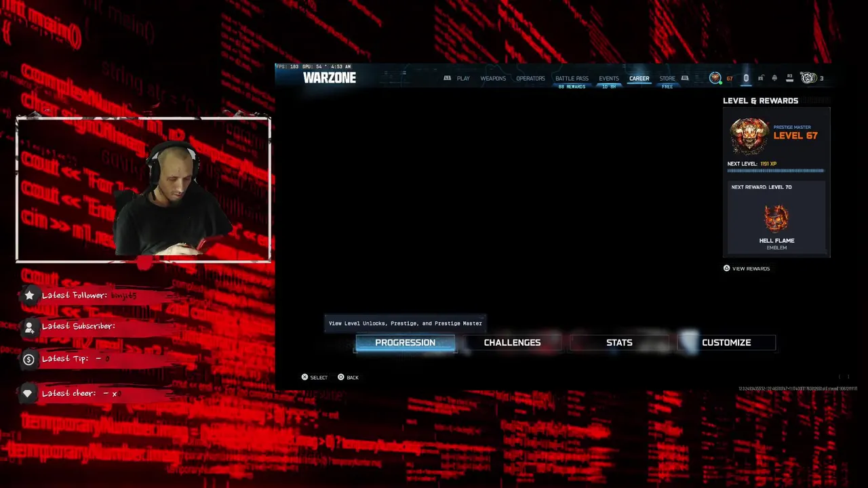
Task: Click the player rank emblem icon in top bar
Action: click(x=715, y=78)
